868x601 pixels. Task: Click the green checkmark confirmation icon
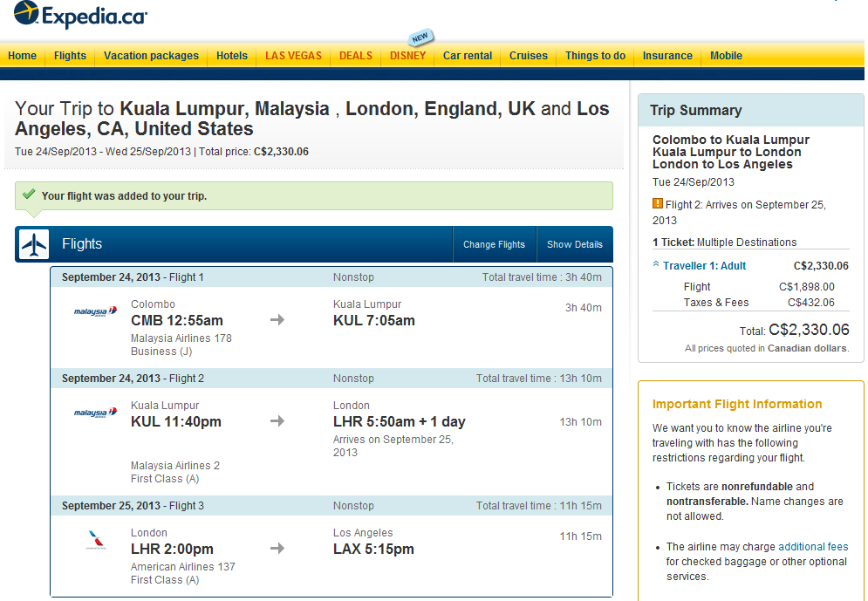(x=29, y=195)
